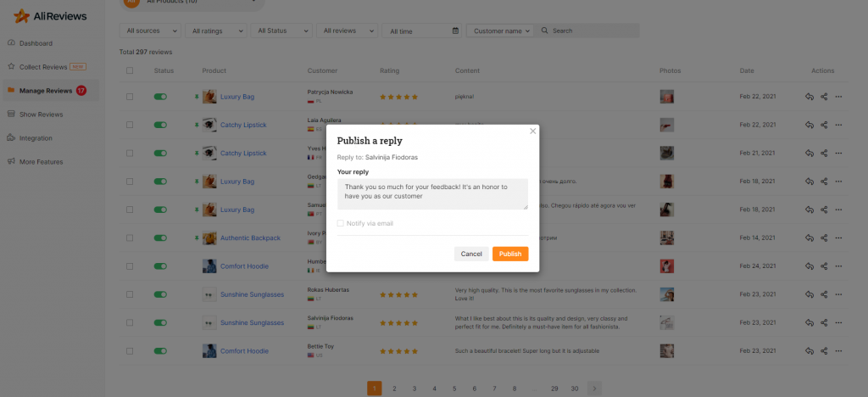Open the All sources dropdown

[150, 31]
